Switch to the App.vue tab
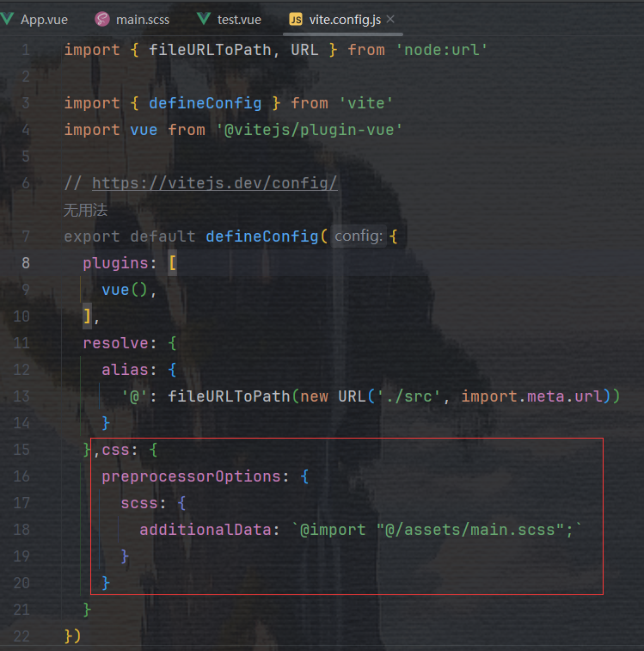Screen dimensions: 644x651 pyautogui.click(x=44, y=19)
